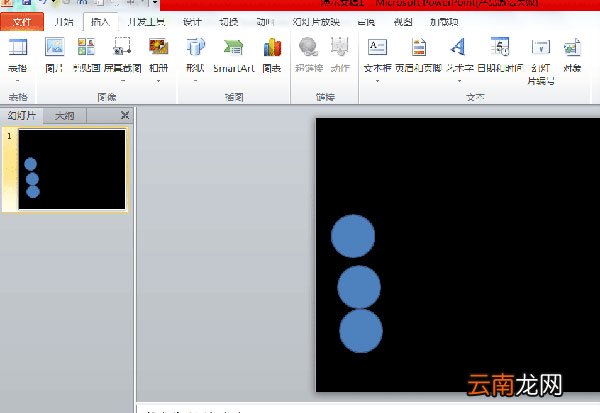
Task: Go to the 动画 (Animations) tab
Action: 265,22
